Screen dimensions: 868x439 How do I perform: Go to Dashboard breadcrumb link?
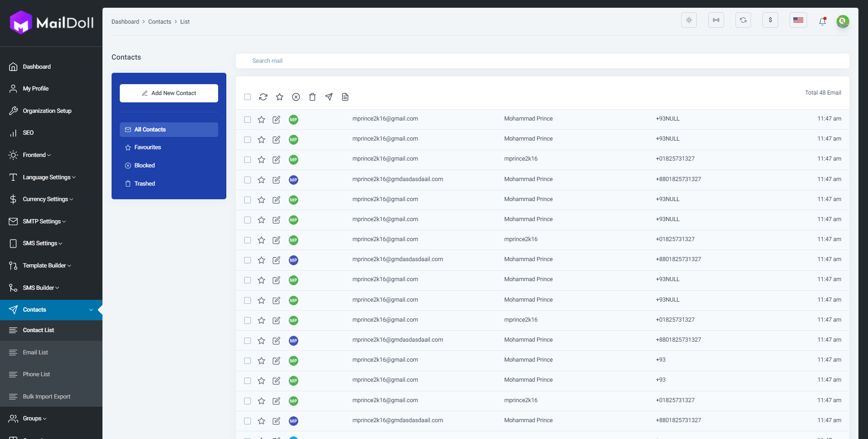coord(125,22)
